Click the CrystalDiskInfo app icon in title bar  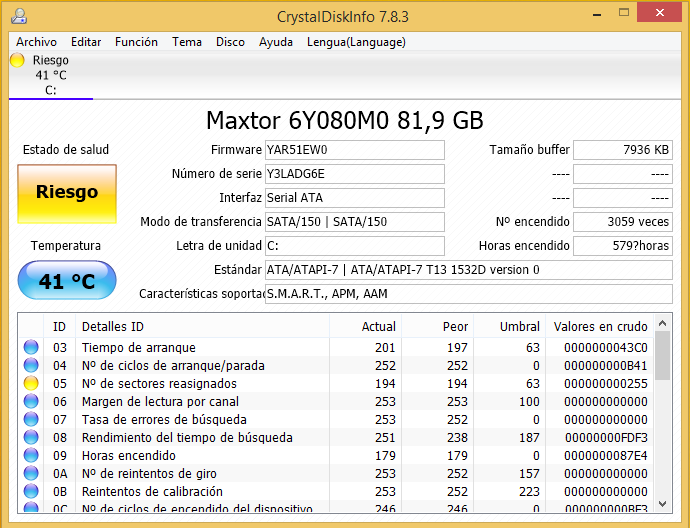point(19,15)
